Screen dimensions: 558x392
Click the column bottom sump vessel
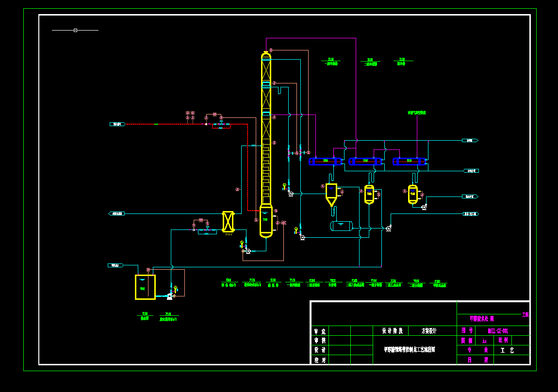(x=266, y=221)
